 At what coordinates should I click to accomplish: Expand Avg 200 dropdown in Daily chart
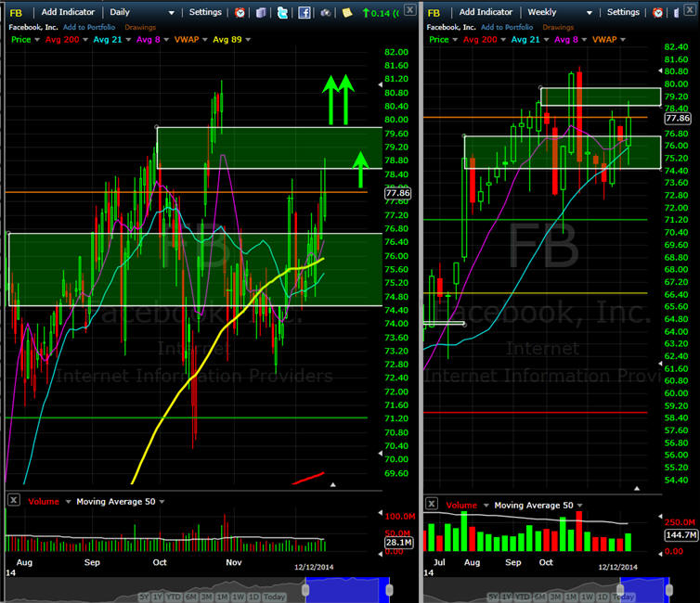point(85,40)
